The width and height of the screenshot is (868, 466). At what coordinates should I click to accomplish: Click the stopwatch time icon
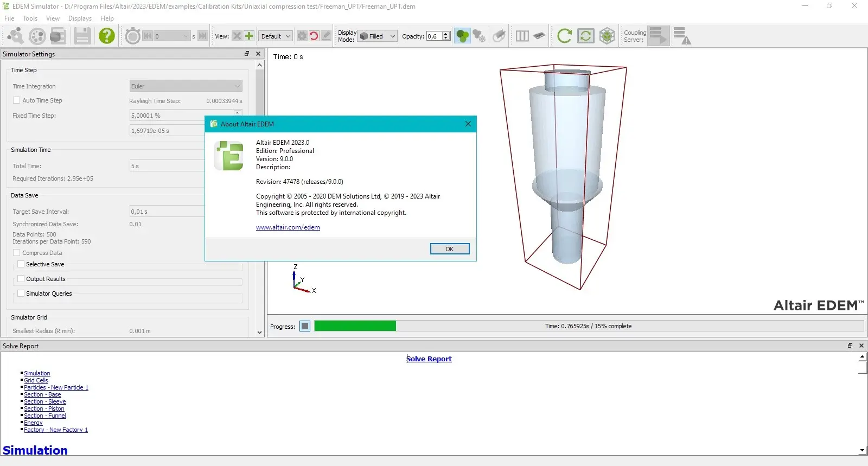[x=133, y=36]
